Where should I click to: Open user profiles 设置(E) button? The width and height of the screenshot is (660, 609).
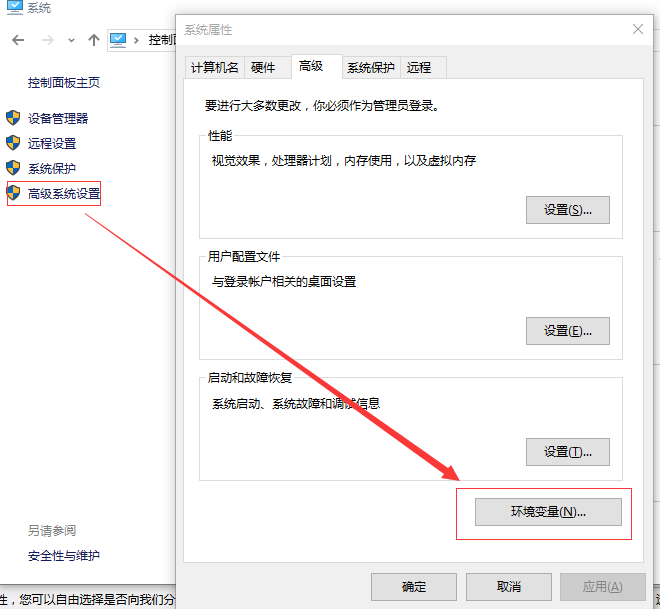tap(567, 331)
